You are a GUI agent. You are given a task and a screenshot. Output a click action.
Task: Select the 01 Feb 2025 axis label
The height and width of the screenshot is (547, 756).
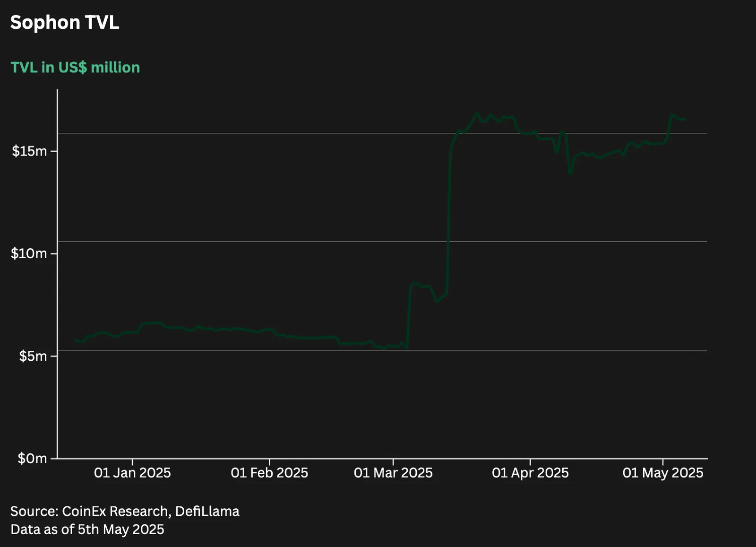tap(269, 473)
